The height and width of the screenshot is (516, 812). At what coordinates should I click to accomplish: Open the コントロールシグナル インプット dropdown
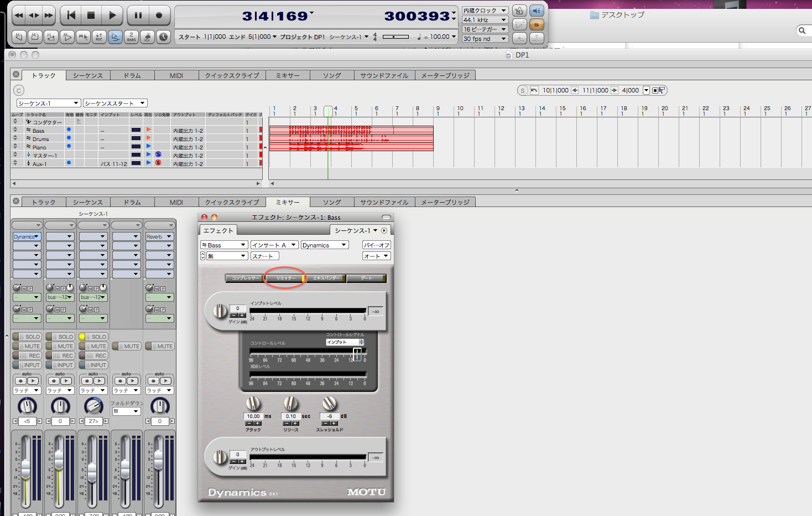tap(345, 342)
